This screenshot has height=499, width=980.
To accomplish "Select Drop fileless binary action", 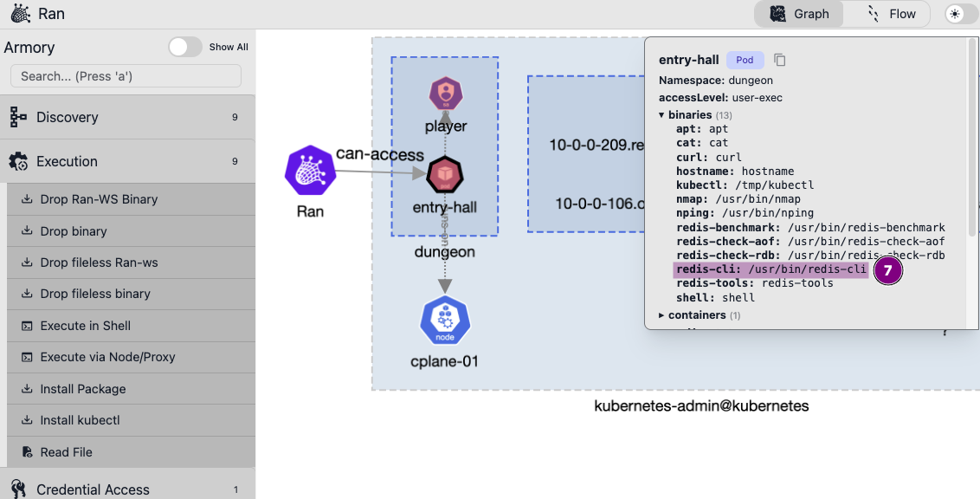I will pos(132,294).
